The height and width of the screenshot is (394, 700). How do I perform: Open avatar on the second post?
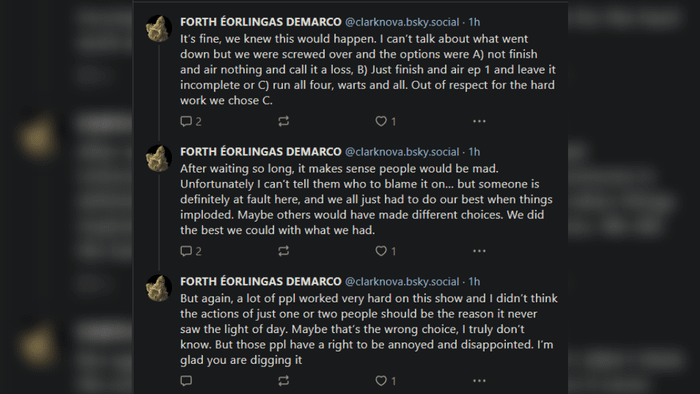pos(159,158)
